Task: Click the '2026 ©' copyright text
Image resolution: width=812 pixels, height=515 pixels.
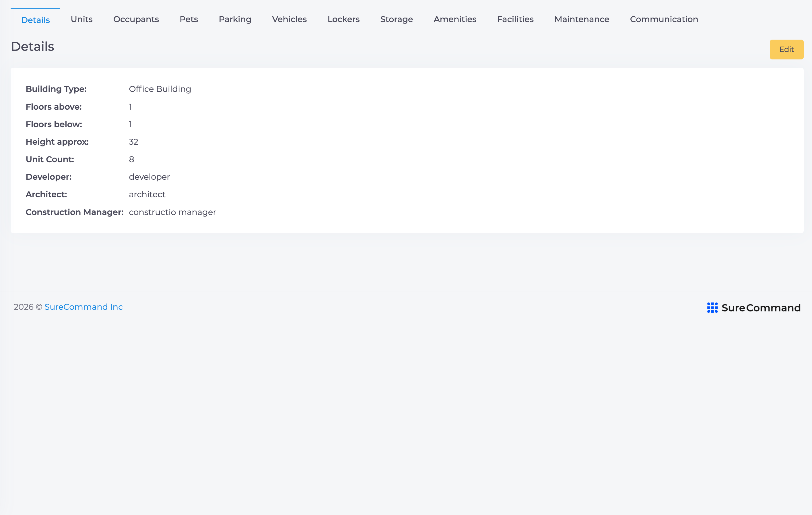Action: (28, 307)
